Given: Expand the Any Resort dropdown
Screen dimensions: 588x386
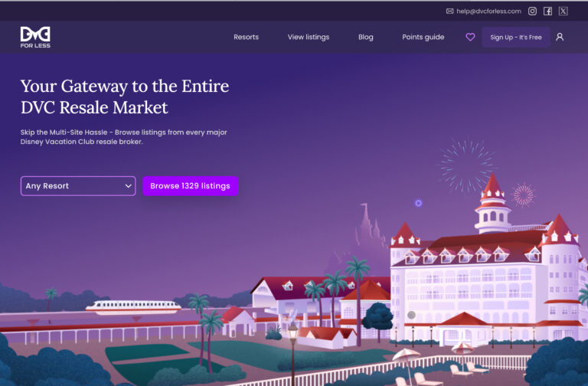Looking at the screenshot, I should (78, 186).
